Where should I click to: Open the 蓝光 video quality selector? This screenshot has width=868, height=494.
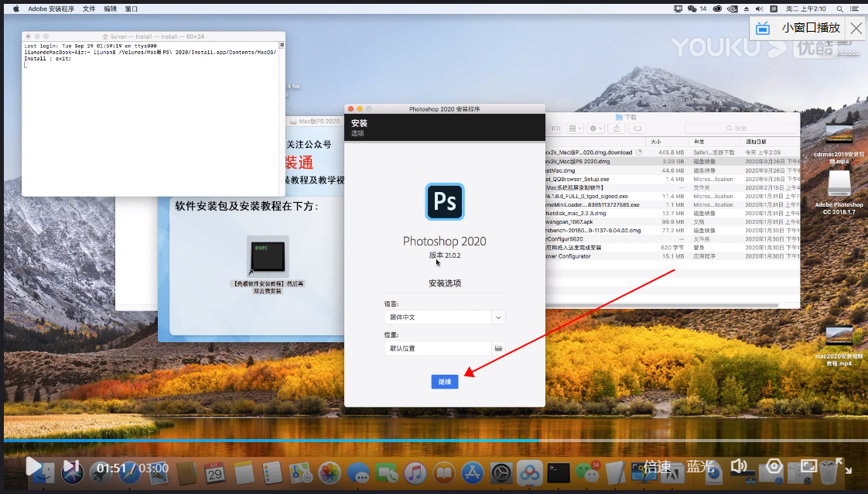pyautogui.click(x=699, y=467)
